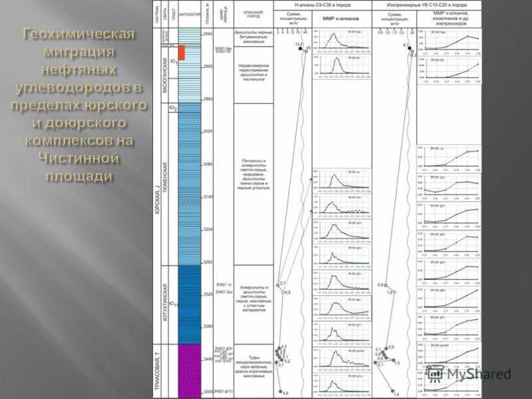Click the title word "миграция"

78,53
